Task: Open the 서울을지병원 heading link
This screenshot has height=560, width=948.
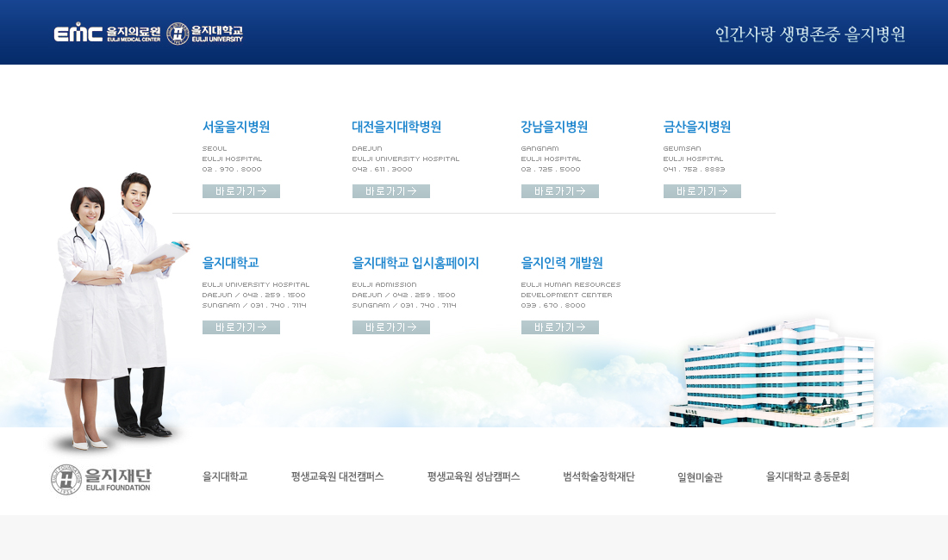Action: [236, 127]
